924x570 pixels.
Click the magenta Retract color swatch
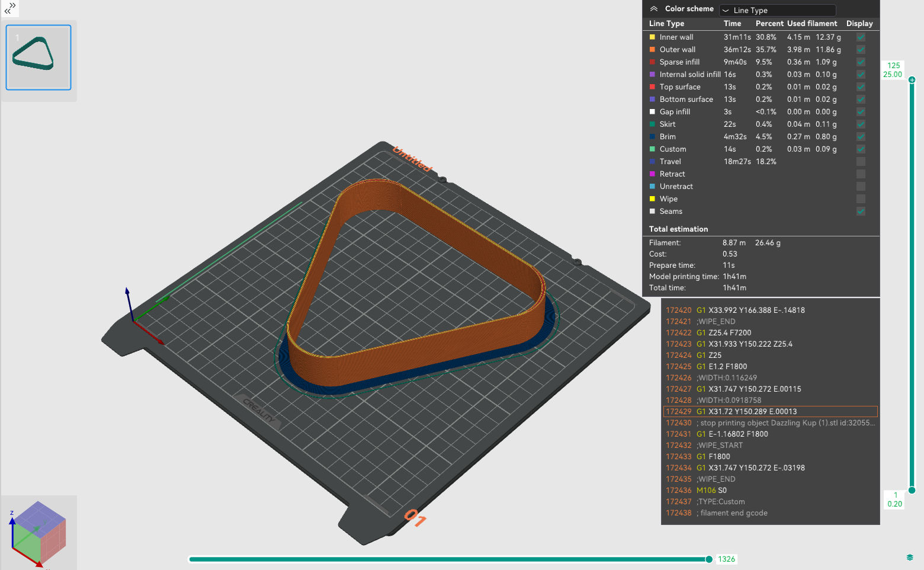point(652,174)
